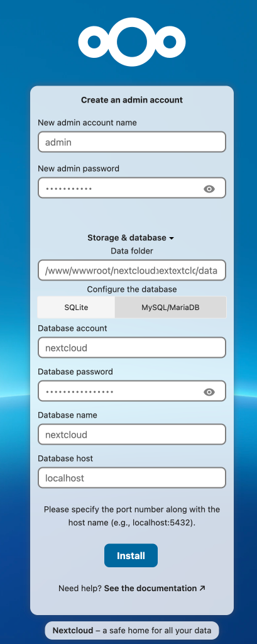Focus the Database account field
Viewport: 257px width, 644px height.
(x=132, y=348)
